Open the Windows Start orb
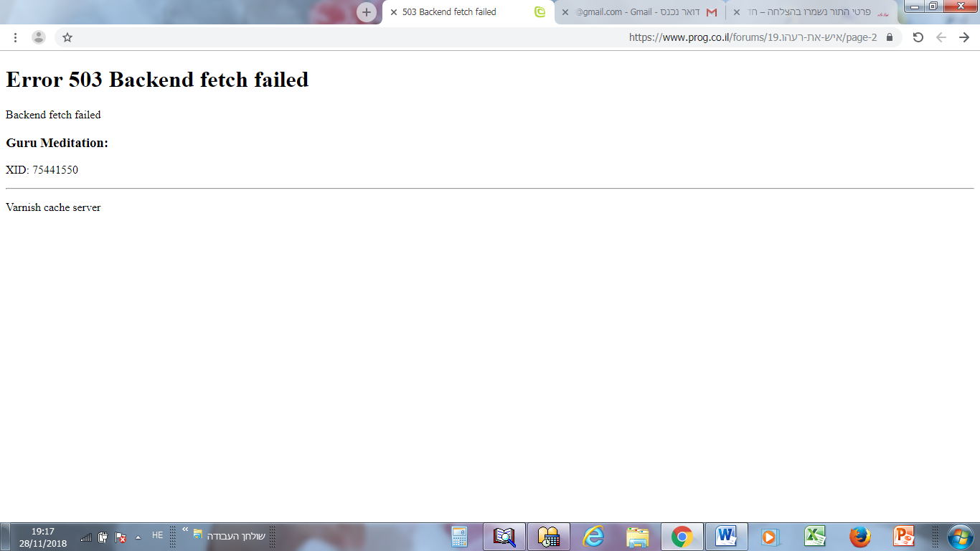980x551 pixels. point(960,537)
